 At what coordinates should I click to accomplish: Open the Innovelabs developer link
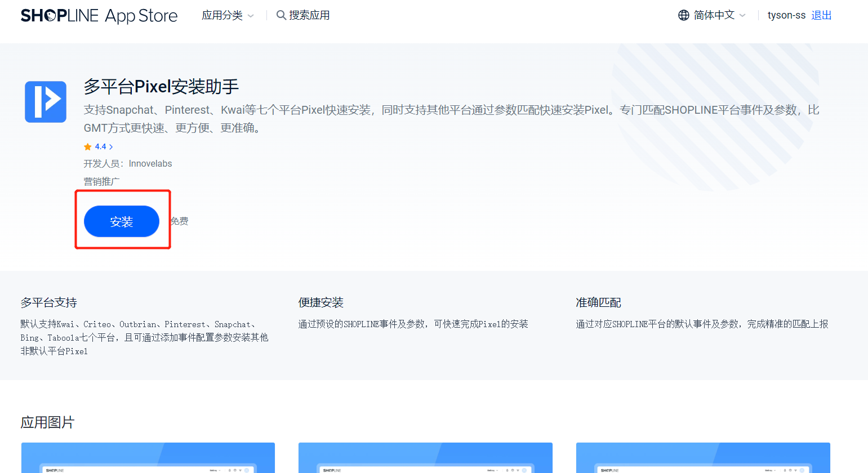point(150,164)
